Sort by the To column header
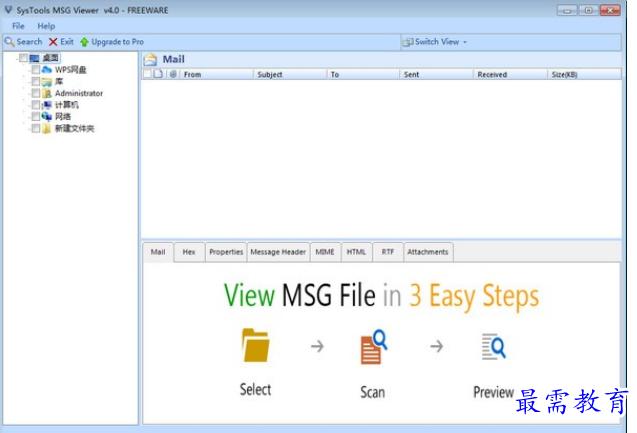 click(x=363, y=74)
